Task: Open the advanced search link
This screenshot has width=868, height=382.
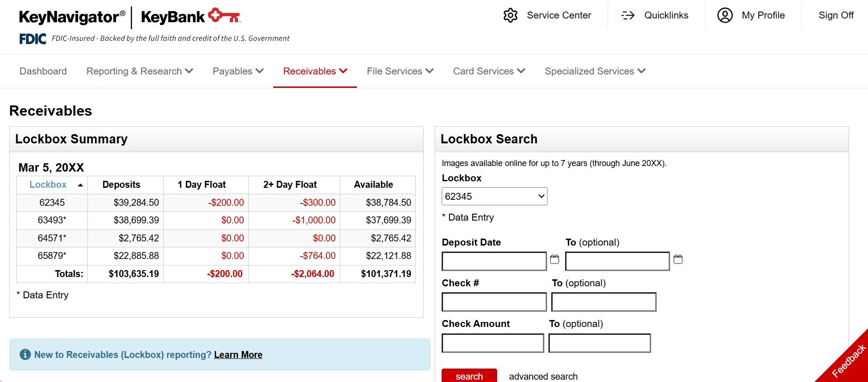Action: 543,376
